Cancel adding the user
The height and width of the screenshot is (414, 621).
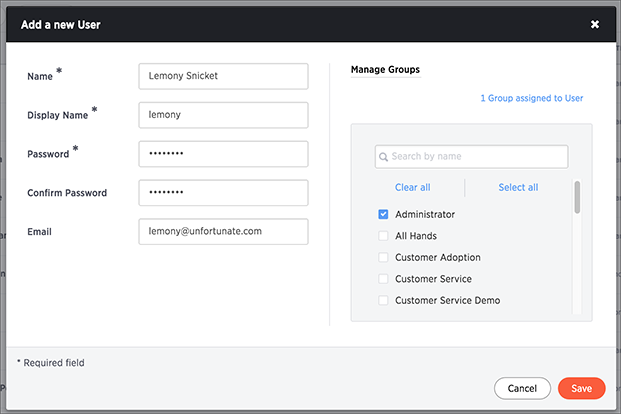(x=522, y=388)
